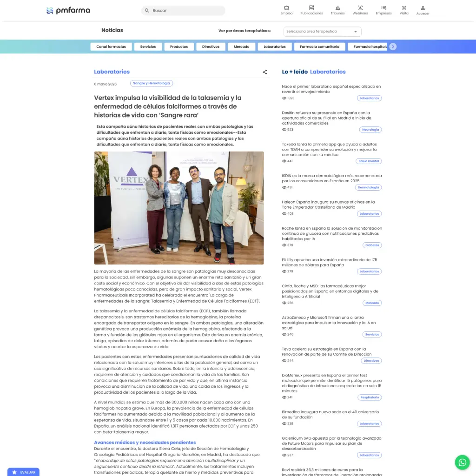Switch to the Directivos category tab
The height and width of the screenshot is (476, 476).
pyautogui.click(x=211, y=46)
